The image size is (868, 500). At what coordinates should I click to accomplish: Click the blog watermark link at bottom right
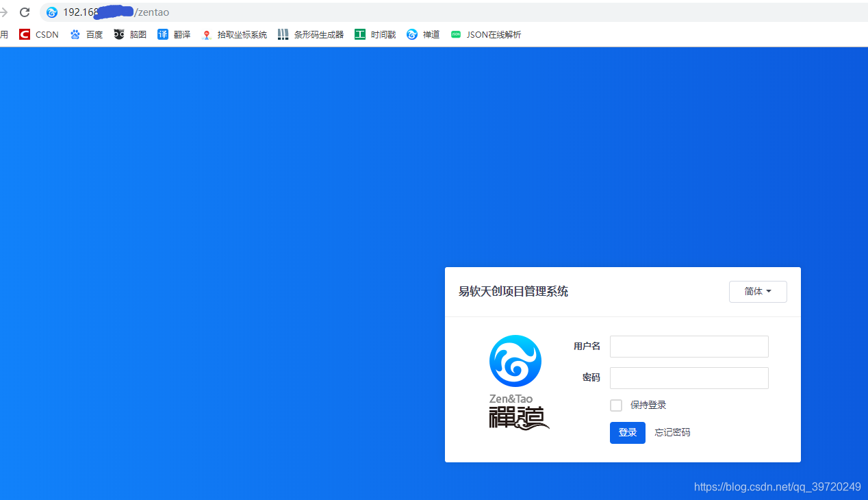coord(777,486)
